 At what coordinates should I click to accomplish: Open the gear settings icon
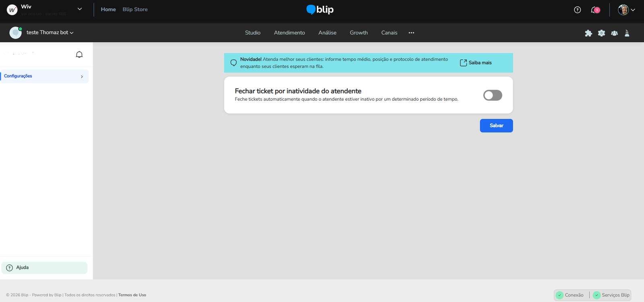pyautogui.click(x=601, y=33)
